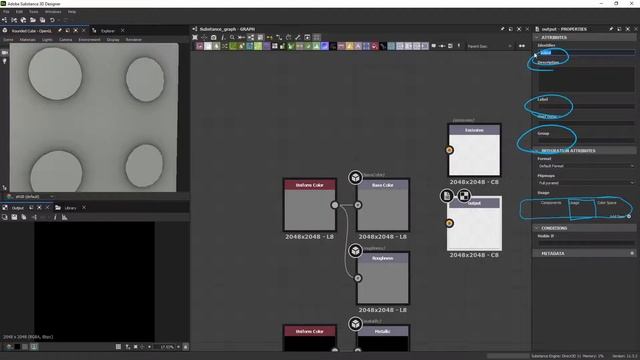Open the Tools menu
This screenshot has width=640, height=360.
(33, 12)
